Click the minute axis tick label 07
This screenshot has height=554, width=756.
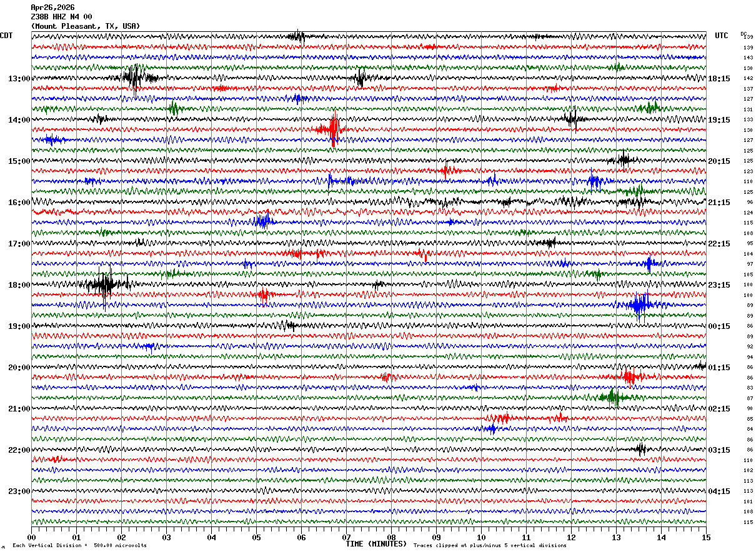pos(346,537)
